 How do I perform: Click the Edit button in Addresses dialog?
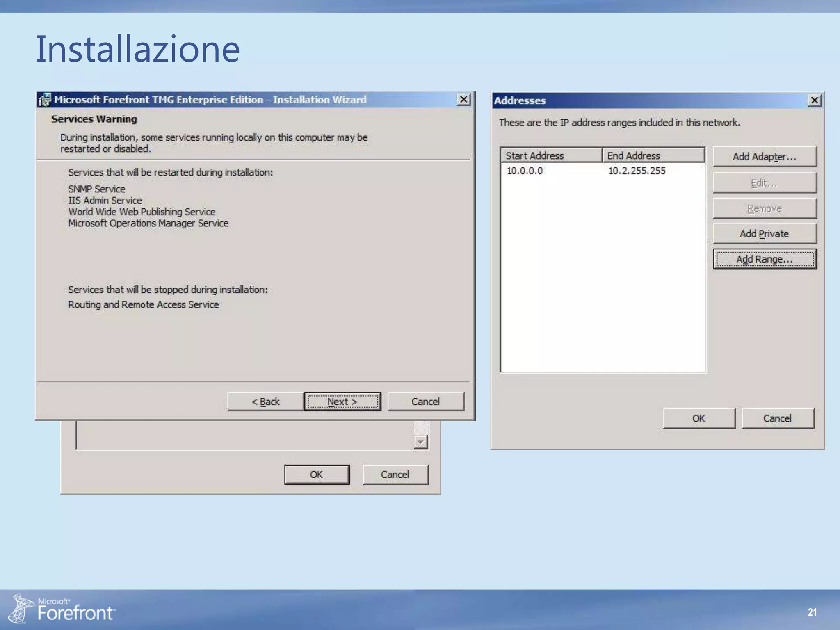coord(765,183)
